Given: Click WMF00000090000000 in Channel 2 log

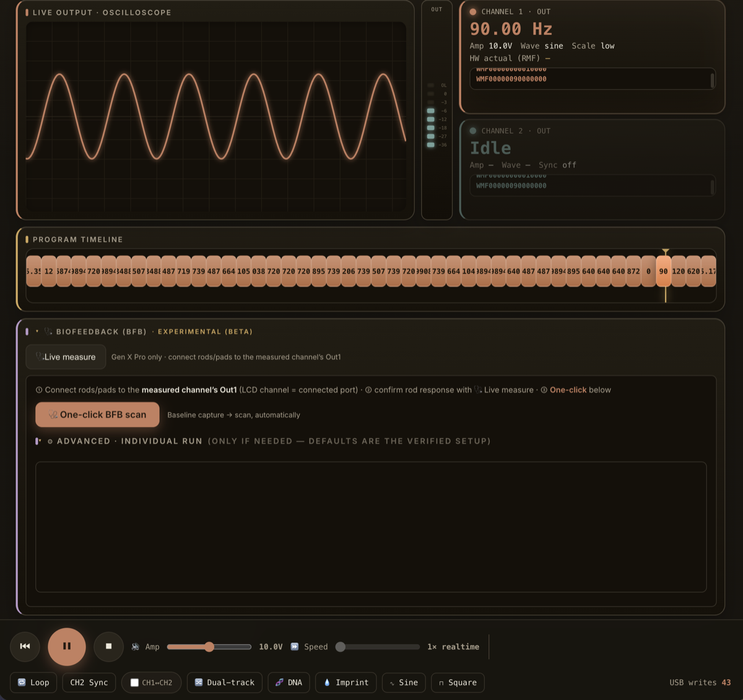Looking at the screenshot, I should click(x=511, y=186).
